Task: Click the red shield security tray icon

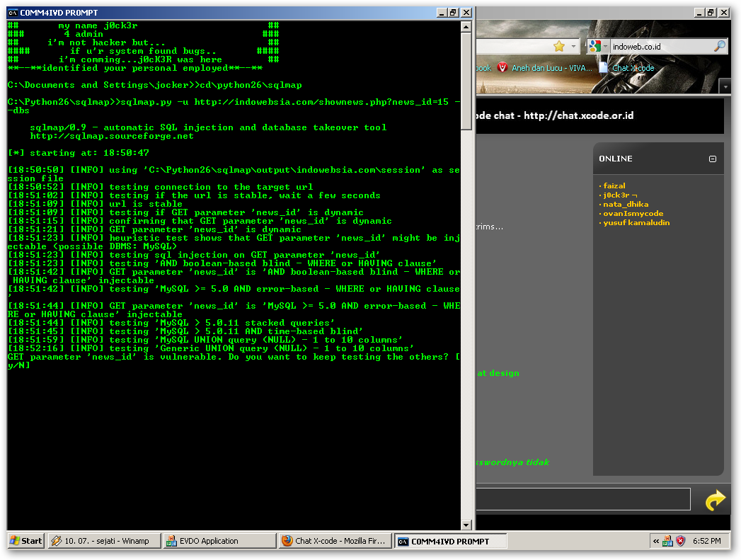Action: point(681,541)
